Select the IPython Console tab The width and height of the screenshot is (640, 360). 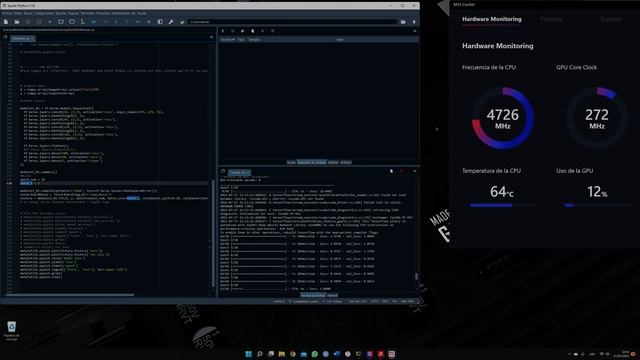coord(239,173)
